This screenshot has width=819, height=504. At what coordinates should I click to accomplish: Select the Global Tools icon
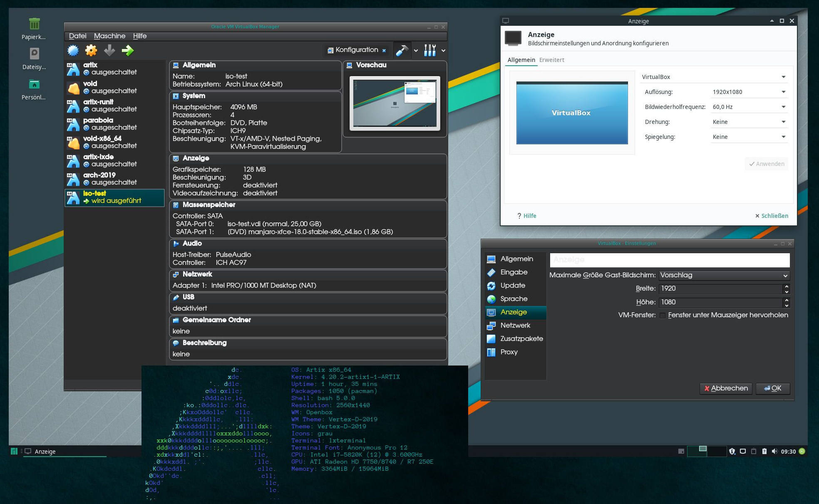point(430,50)
